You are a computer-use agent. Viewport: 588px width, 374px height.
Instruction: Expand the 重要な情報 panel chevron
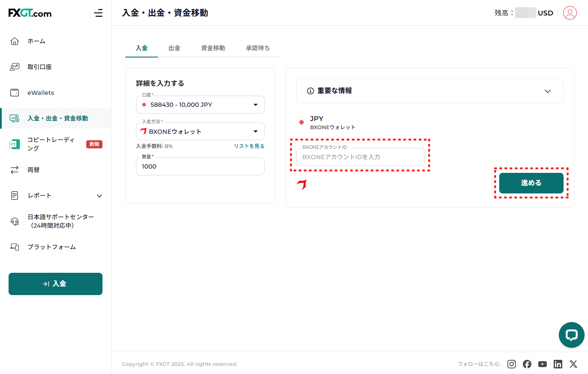[x=547, y=91]
